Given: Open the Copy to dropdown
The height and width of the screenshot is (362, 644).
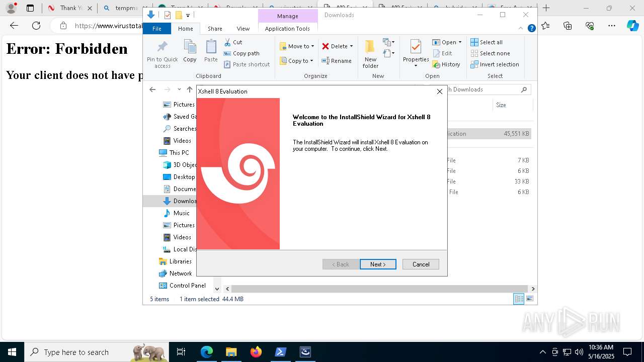Looking at the screenshot, I should tap(296, 61).
